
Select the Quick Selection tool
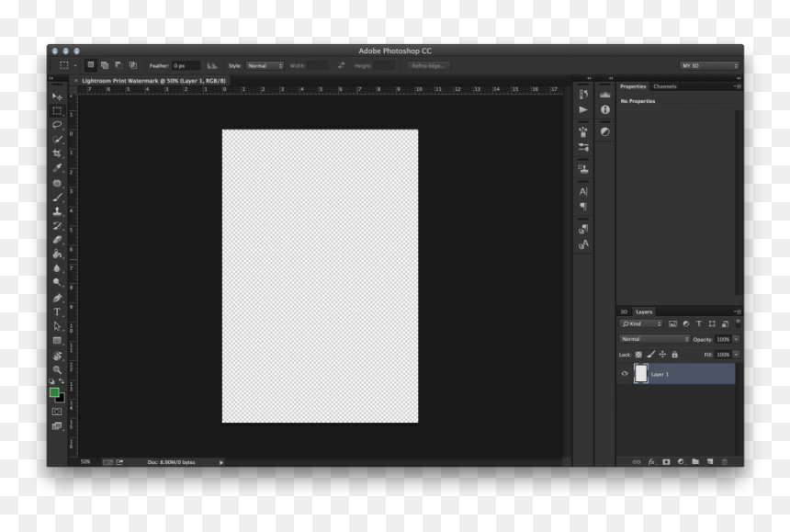click(58, 140)
